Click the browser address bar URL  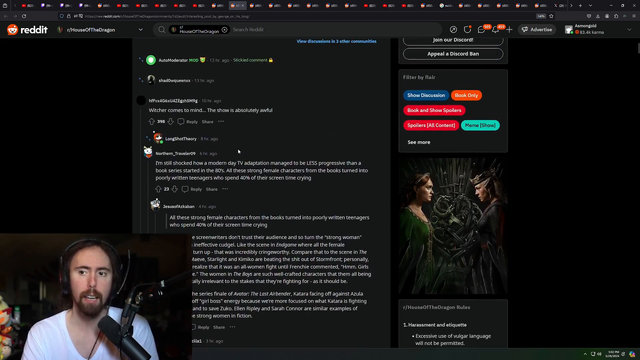pyautogui.click(x=167, y=16)
